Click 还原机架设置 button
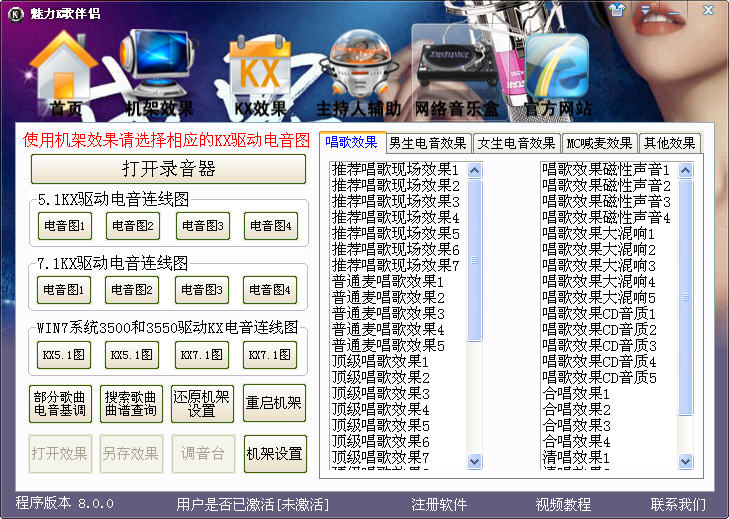729x519 pixels. (x=202, y=404)
